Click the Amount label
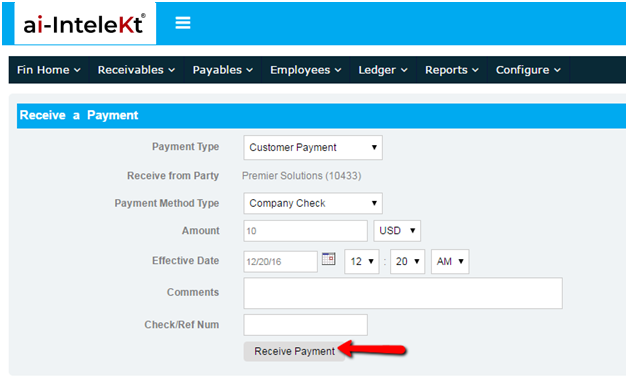Viewport: 628px width, 381px height. click(x=201, y=230)
